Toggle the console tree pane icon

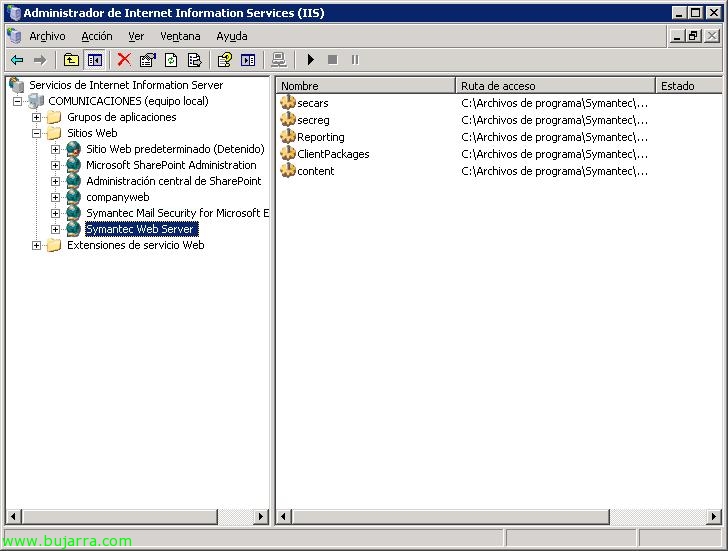pos(95,60)
